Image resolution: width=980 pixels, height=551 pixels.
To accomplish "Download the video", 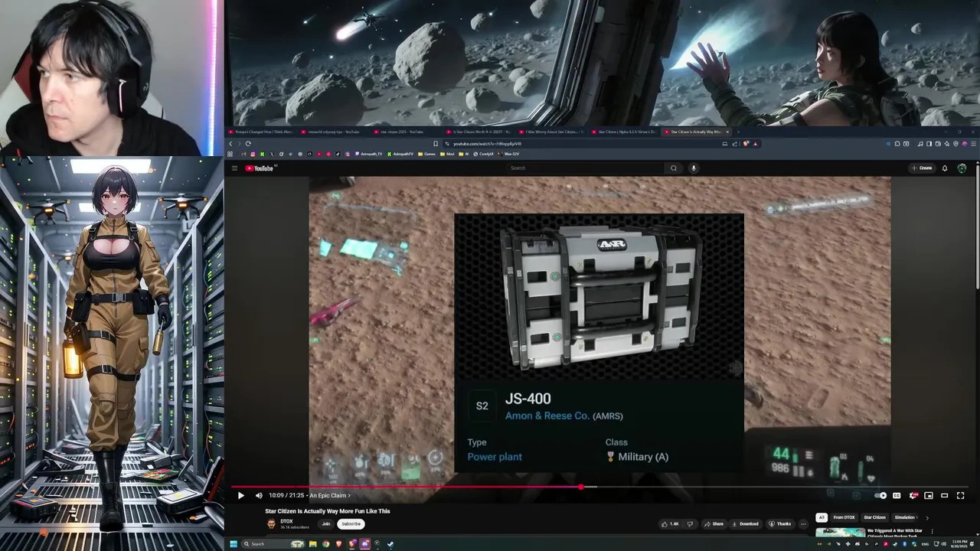I will (x=746, y=524).
